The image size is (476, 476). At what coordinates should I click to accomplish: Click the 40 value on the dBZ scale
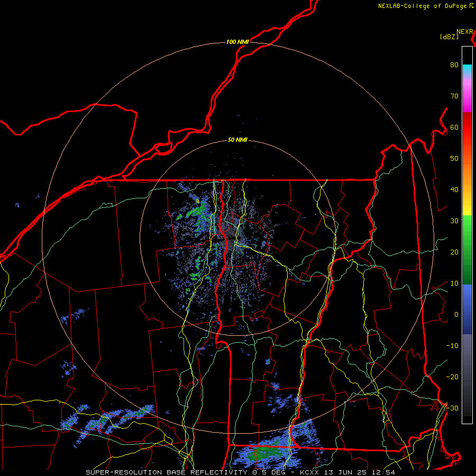point(454,190)
